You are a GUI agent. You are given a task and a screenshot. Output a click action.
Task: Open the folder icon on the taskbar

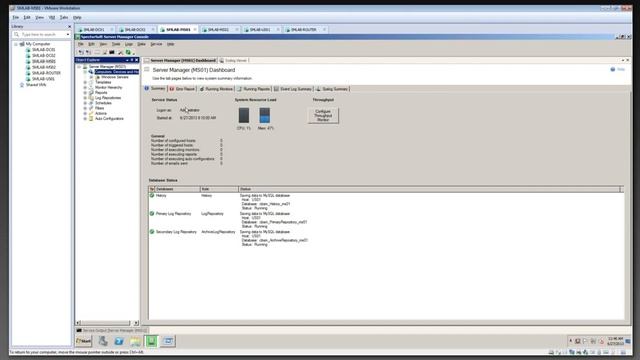(135, 341)
